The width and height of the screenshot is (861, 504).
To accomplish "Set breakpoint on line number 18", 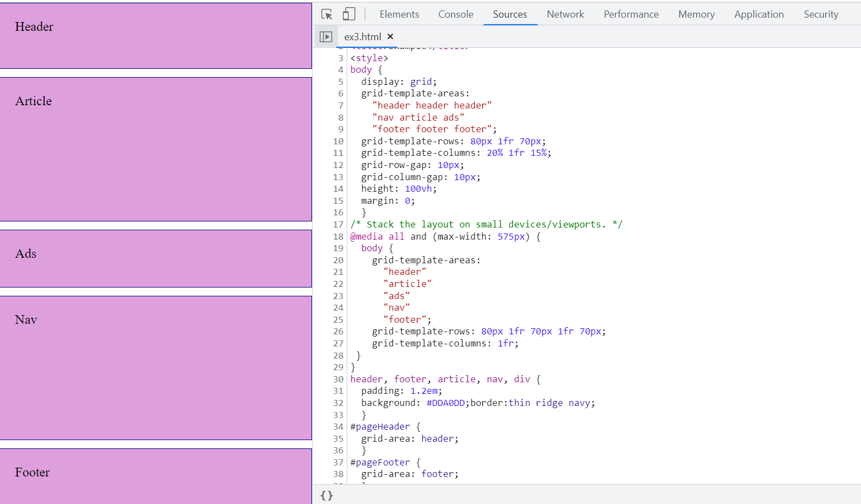I will click(338, 236).
